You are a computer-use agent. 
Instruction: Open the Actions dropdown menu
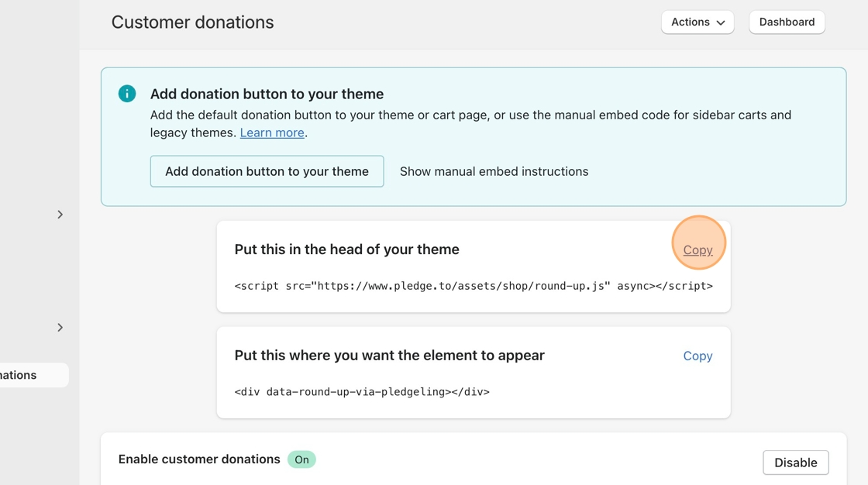coord(697,22)
